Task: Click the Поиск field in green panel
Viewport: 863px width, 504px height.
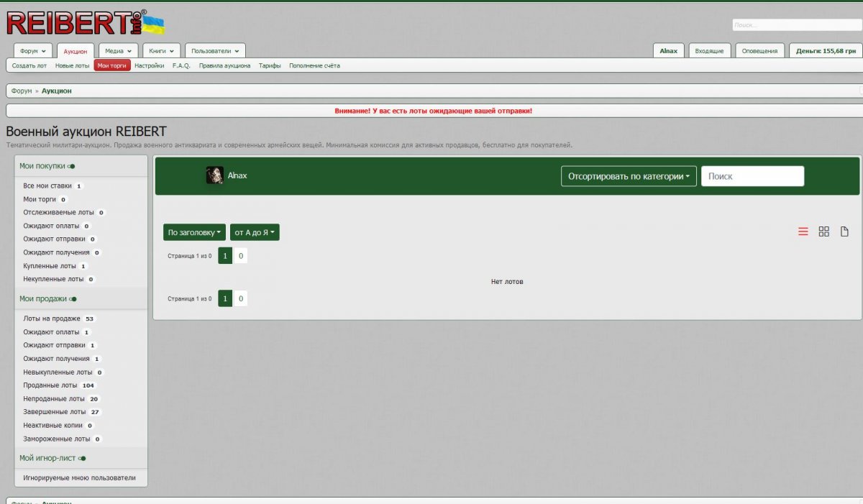Action: click(752, 176)
